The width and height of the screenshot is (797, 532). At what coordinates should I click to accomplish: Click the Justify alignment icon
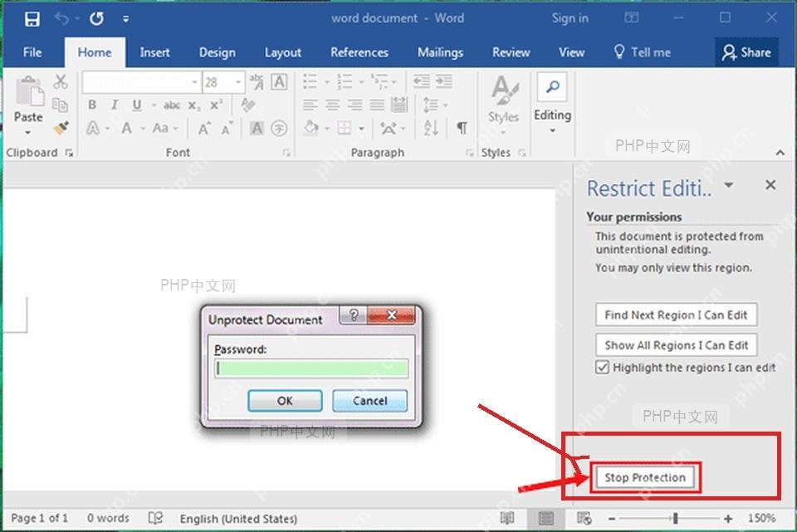[x=377, y=105]
